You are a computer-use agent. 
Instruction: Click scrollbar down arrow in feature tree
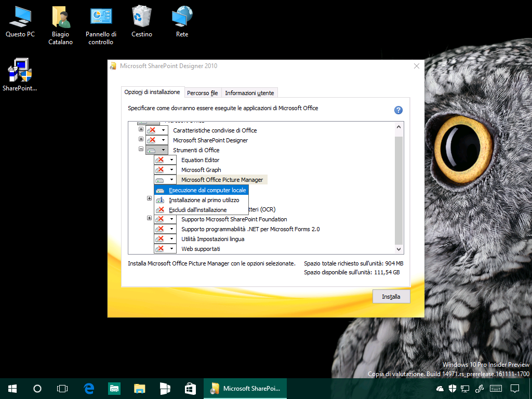tap(398, 249)
